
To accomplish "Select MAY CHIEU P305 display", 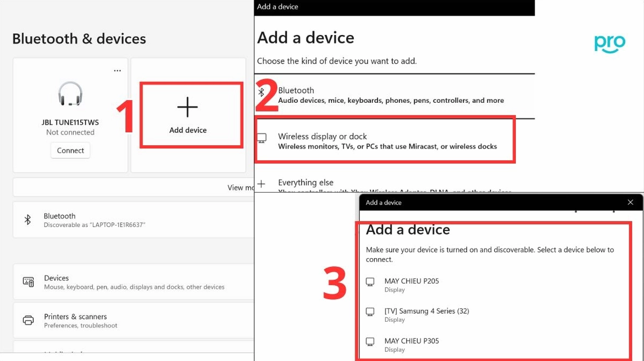I will pos(411,344).
